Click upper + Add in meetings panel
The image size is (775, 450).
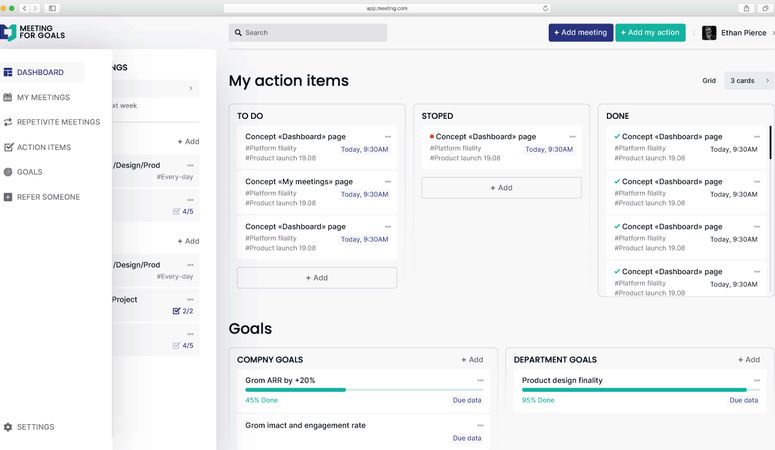point(188,141)
